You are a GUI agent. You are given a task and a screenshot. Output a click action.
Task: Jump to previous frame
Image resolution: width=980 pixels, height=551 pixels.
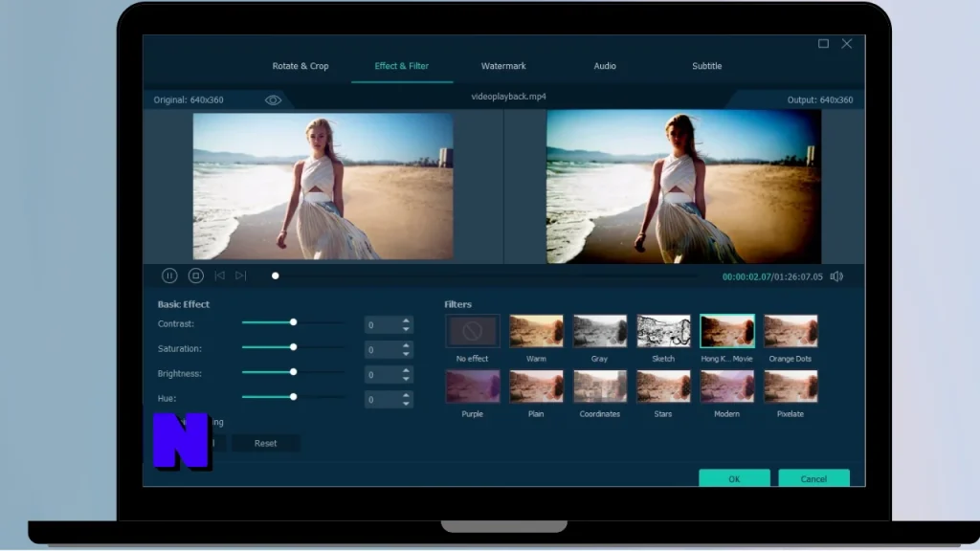[219, 275]
